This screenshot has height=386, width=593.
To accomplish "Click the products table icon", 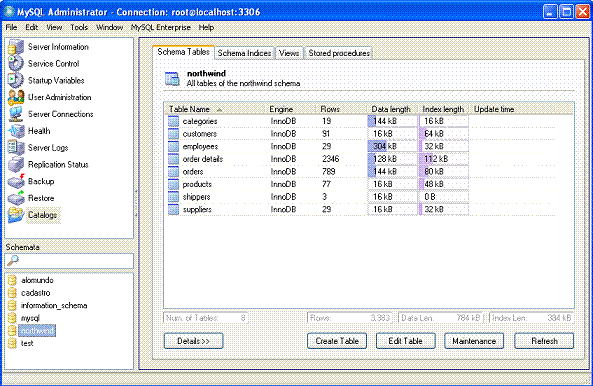I will (x=173, y=184).
